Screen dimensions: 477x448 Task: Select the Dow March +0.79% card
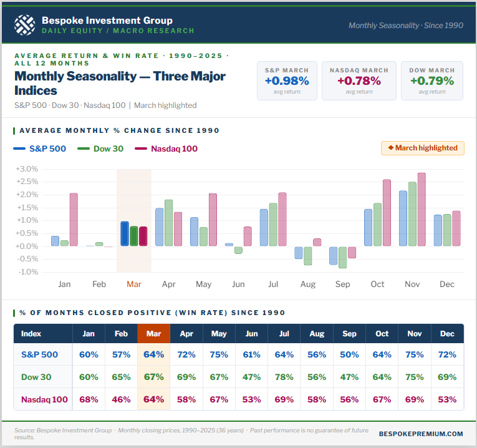click(x=431, y=80)
